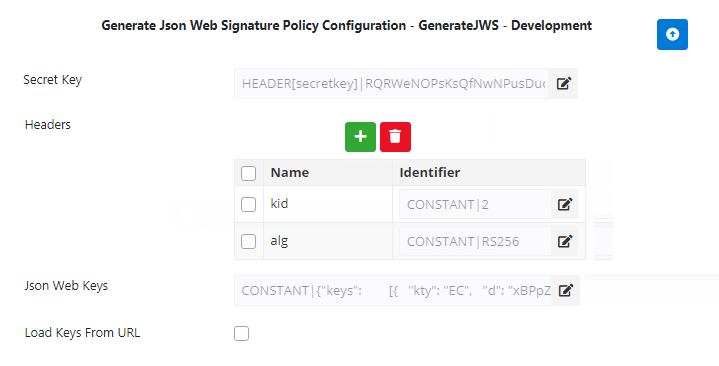Open the Secret Key edit icon
This screenshot has height=366, width=719.
coord(564,83)
